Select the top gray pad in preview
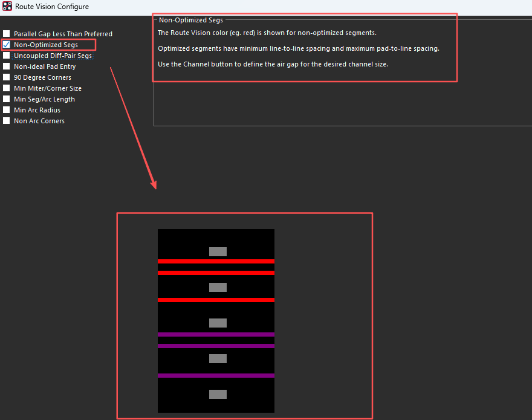This screenshot has width=532, height=420. coord(218,251)
